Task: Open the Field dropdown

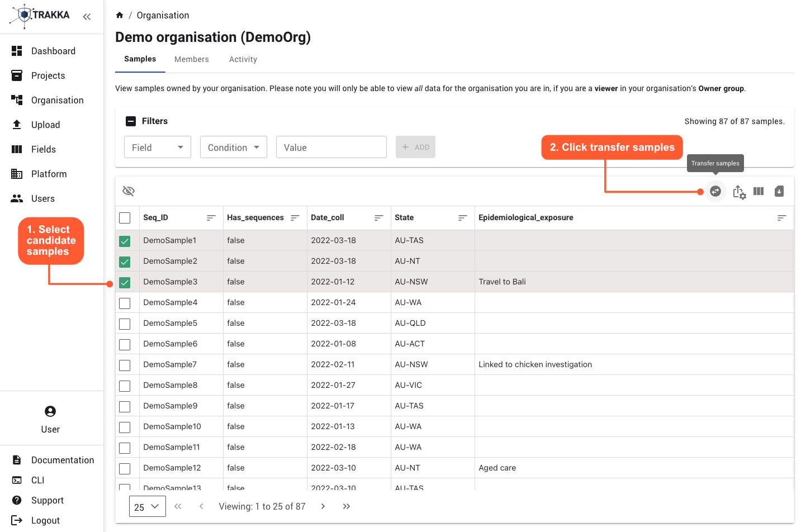Action: pos(158,147)
